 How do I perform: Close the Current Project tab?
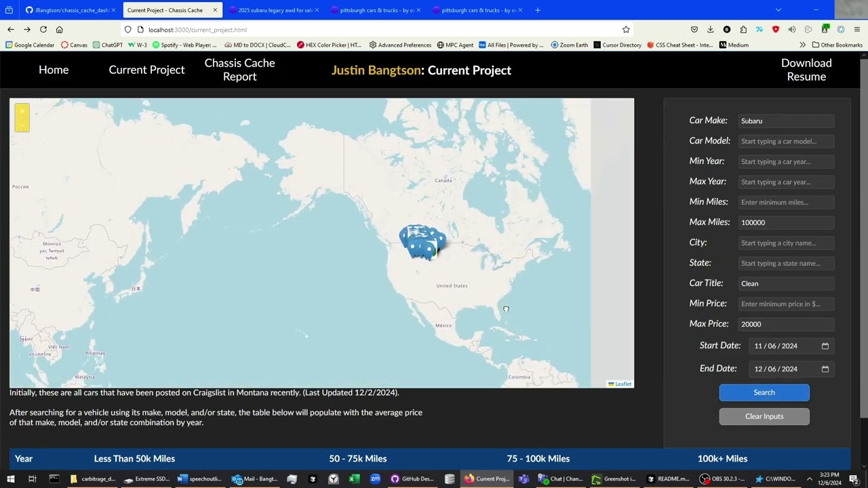click(x=215, y=10)
